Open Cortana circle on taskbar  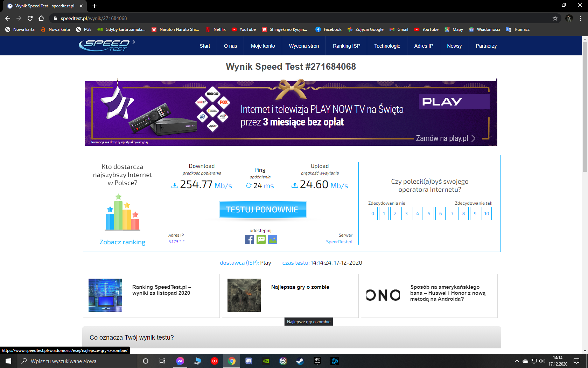pos(146,361)
